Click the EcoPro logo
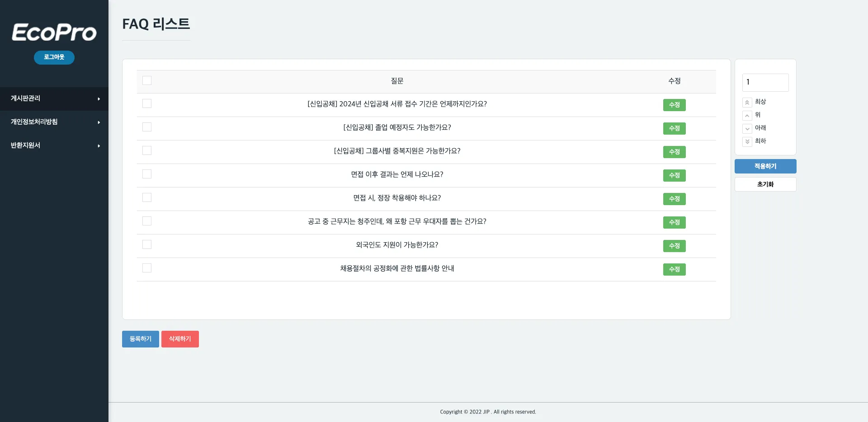This screenshot has height=422, width=868. pos(54,32)
